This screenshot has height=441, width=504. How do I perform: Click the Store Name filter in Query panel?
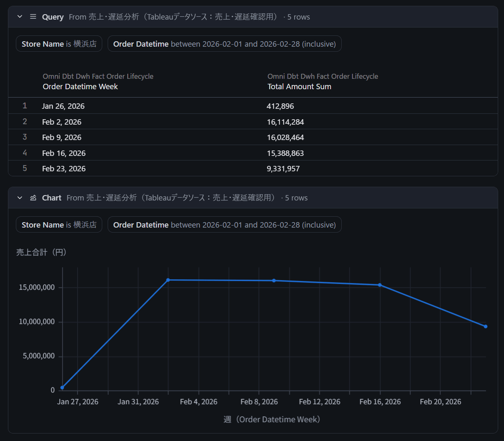(x=59, y=44)
